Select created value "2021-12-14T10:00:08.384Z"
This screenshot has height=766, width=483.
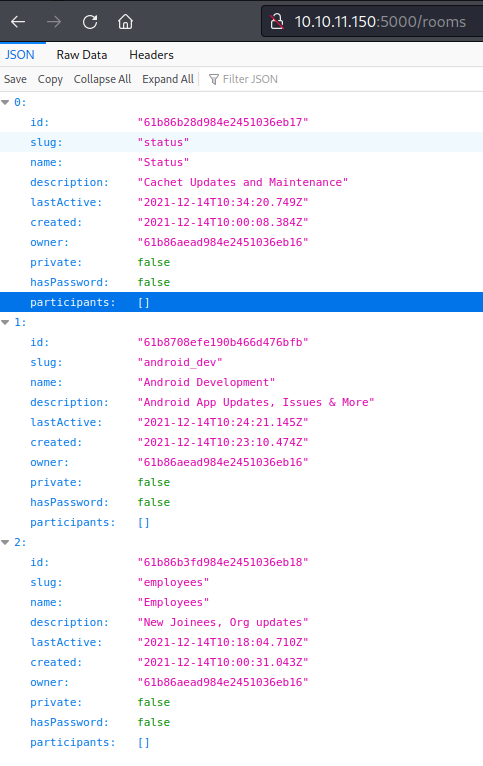point(223,222)
